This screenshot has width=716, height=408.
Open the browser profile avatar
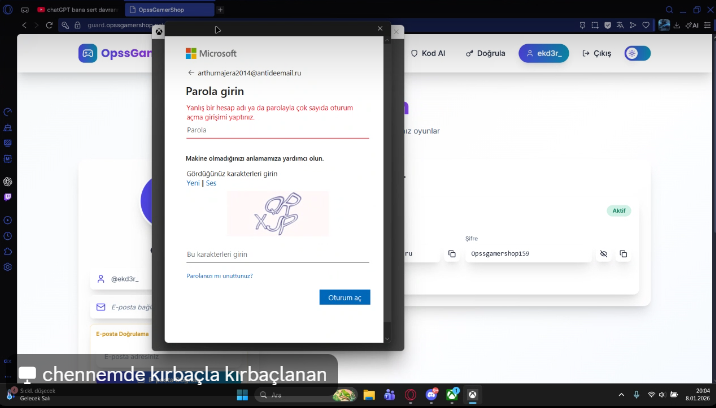tap(664, 25)
